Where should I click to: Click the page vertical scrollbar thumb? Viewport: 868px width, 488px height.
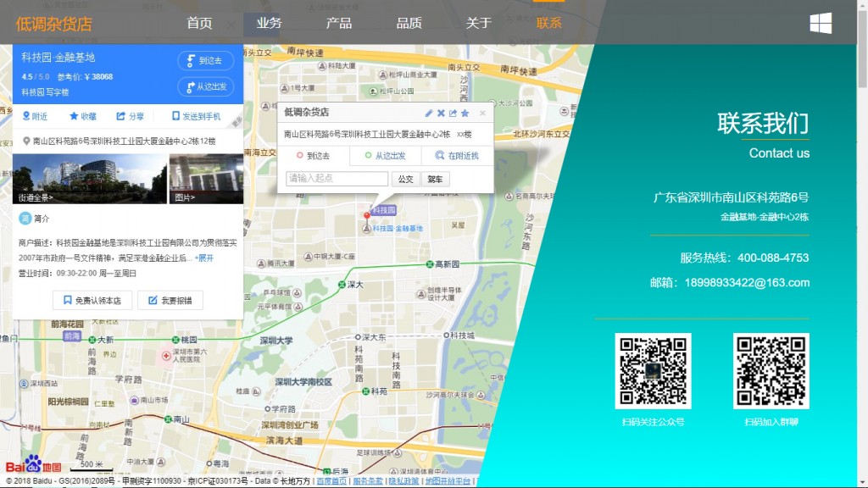tap(862, 47)
